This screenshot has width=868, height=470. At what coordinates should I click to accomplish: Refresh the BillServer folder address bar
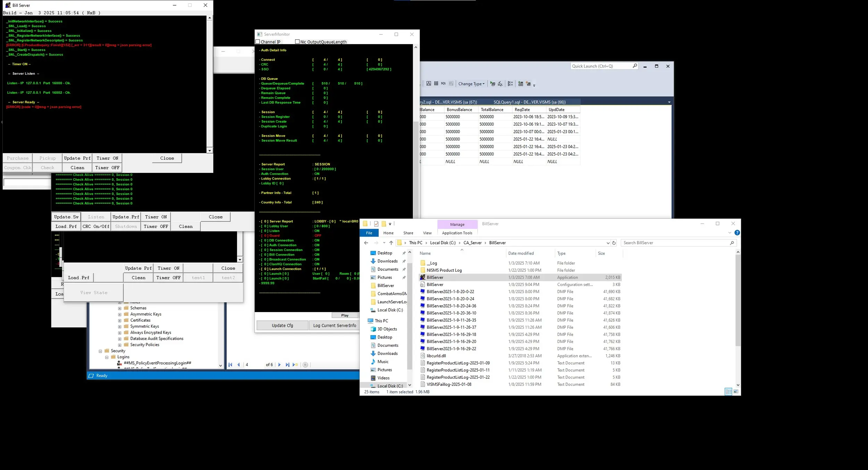tap(614, 243)
